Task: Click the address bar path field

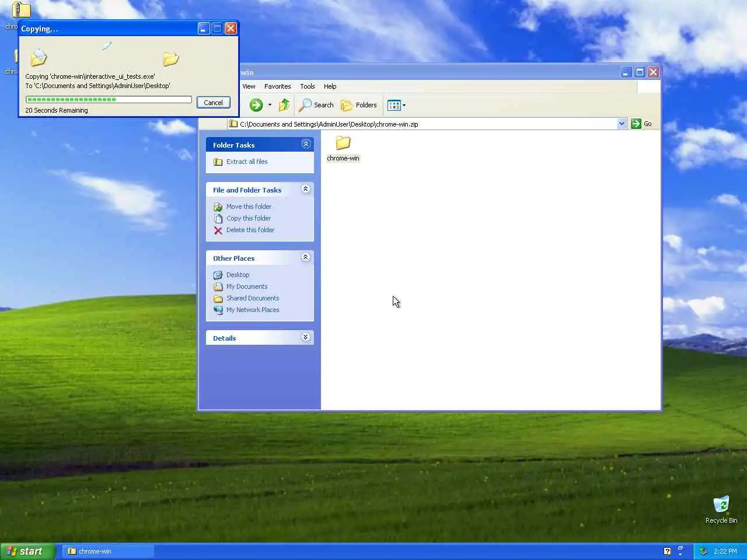Action: coord(428,124)
